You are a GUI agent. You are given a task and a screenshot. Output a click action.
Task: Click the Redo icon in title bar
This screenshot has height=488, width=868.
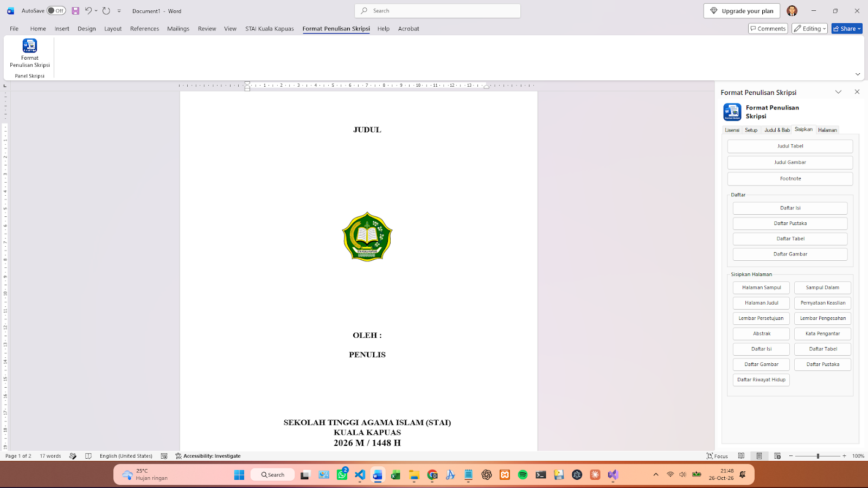pos(106,11)
